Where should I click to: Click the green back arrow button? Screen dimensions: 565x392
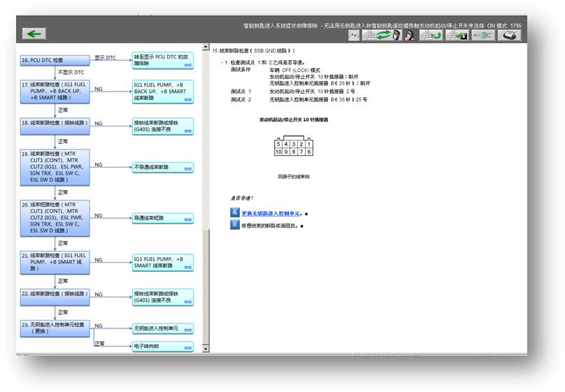pos(34,34)
